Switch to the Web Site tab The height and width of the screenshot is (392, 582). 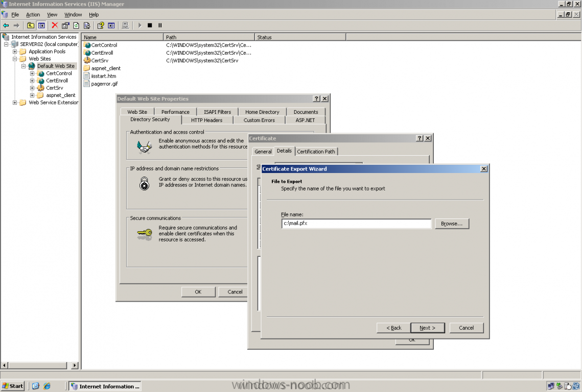pos(137,112)
